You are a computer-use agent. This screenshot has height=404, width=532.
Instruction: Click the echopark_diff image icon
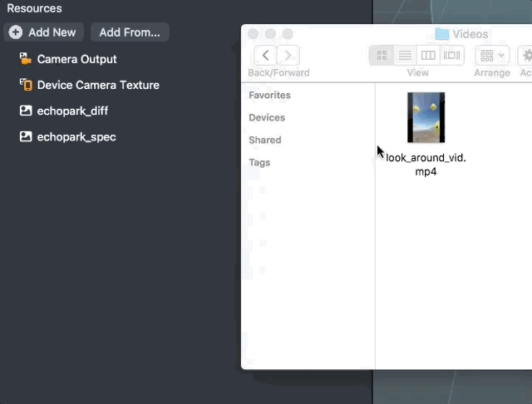(x=26, y=111)
